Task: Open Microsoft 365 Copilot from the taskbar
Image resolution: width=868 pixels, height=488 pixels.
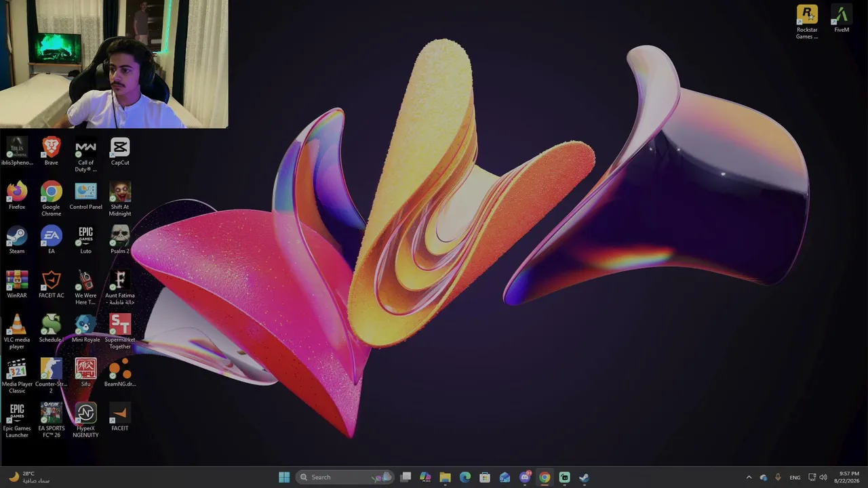Action: tap(425, 477)
